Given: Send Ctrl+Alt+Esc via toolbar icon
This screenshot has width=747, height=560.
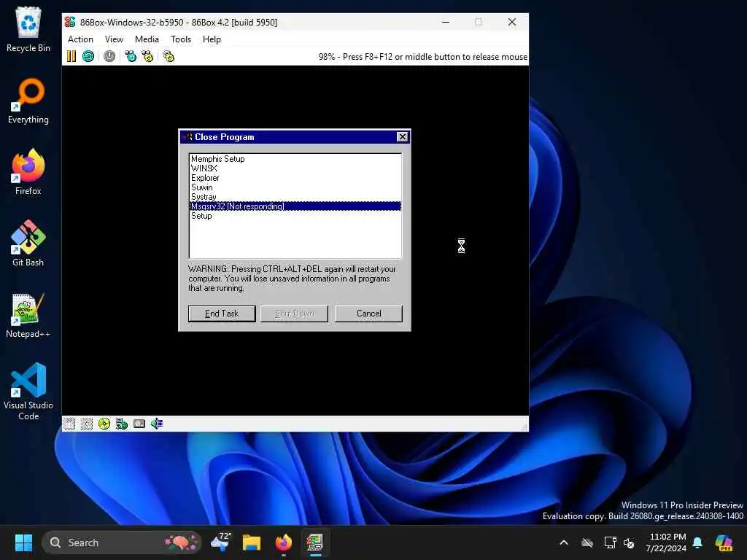Looking at the screenshot, I should [x=147, y=56].
